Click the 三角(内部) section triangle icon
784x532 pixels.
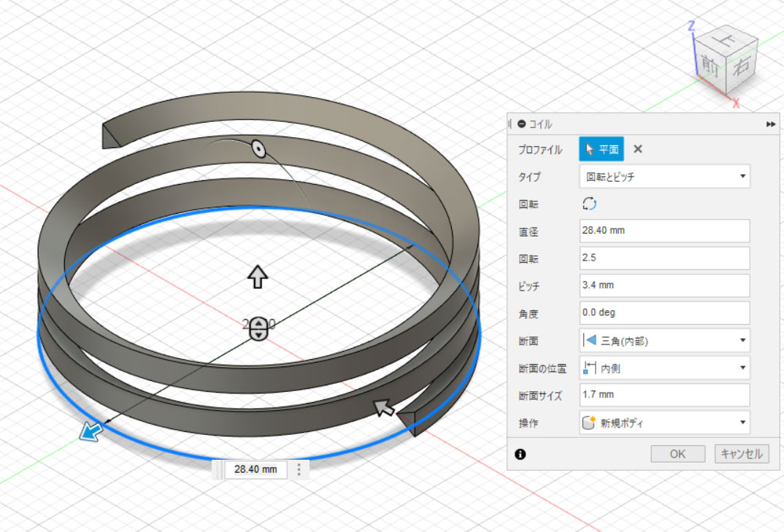coord(590,341)
